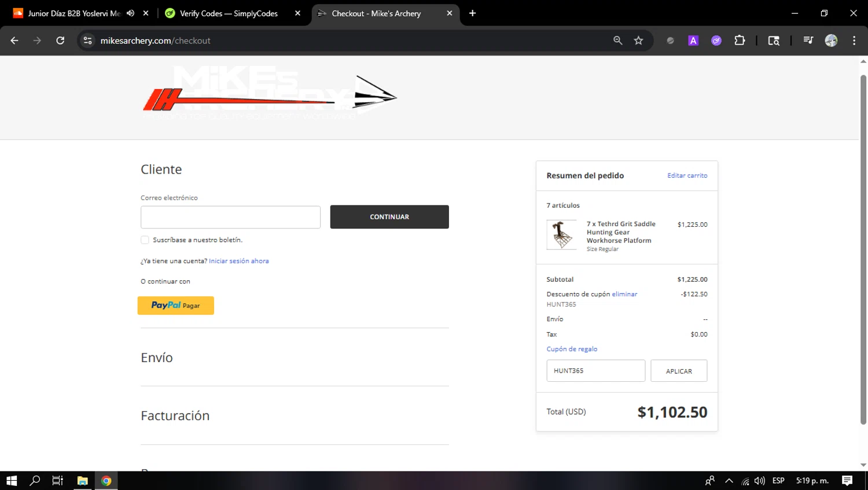The width and height of the screenshot is (868, 490).
Task: Toggle Cupón de regalo link
Action: tap(572, 349)
